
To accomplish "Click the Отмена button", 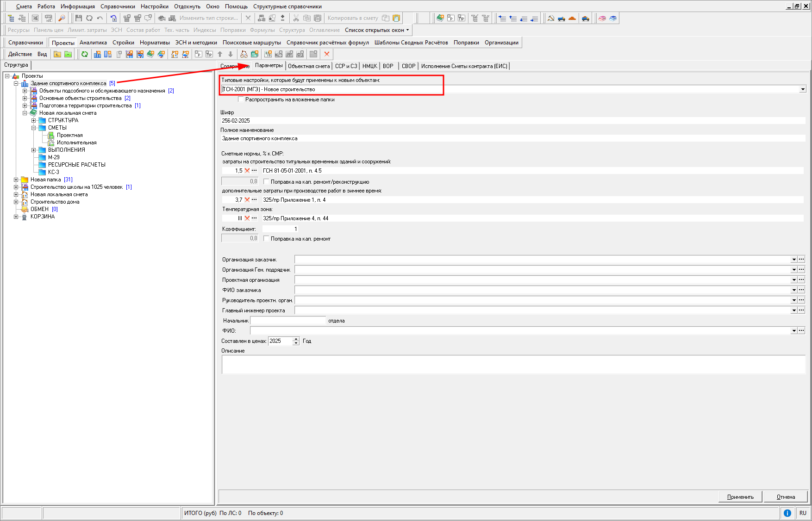I will click(786, 497).
